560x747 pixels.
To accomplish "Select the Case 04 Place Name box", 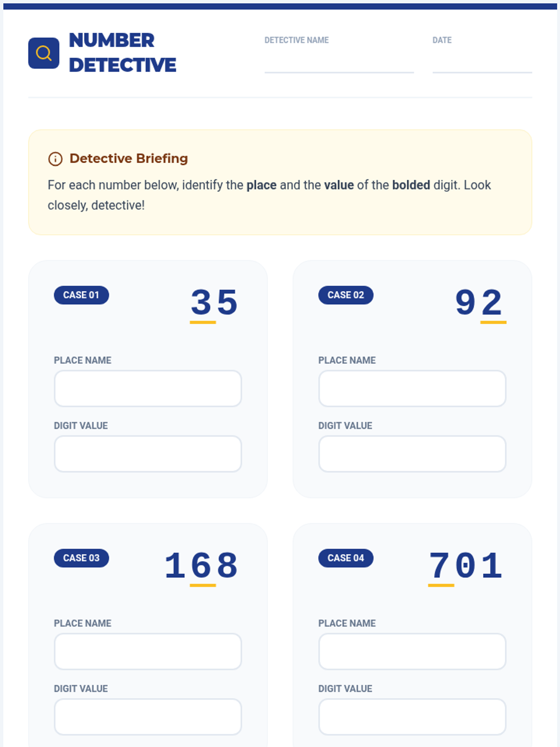I will 412,651.
